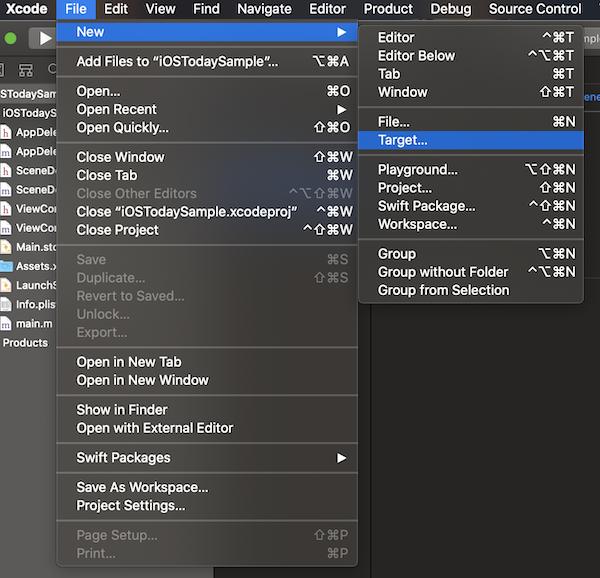Screen dimensions: 600x578
Task: Select the Info.plist file icon
Action: point(5,304)
